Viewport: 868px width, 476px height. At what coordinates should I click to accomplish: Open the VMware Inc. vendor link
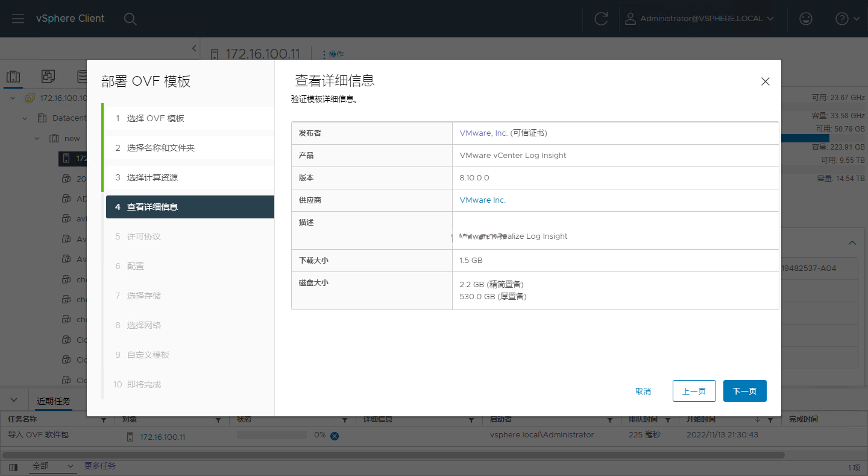click(482, 200)
